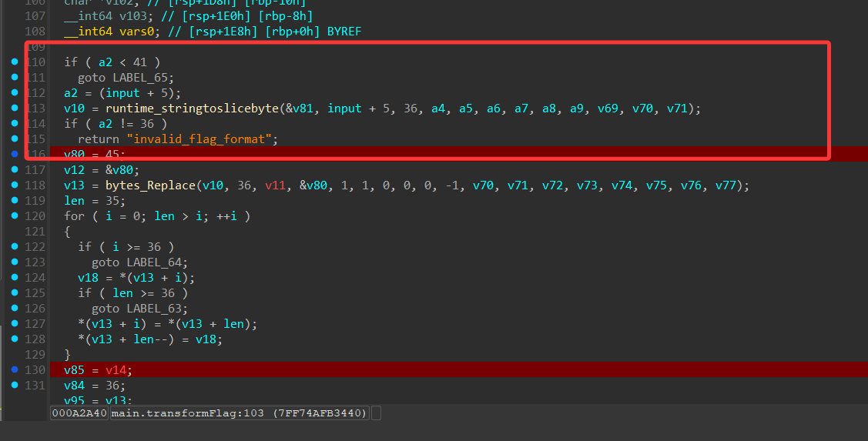Viewport: 868px width, 441px height.
Task: Set breakpoint marker on line 120 for-loop
Action: pos(15,216)
